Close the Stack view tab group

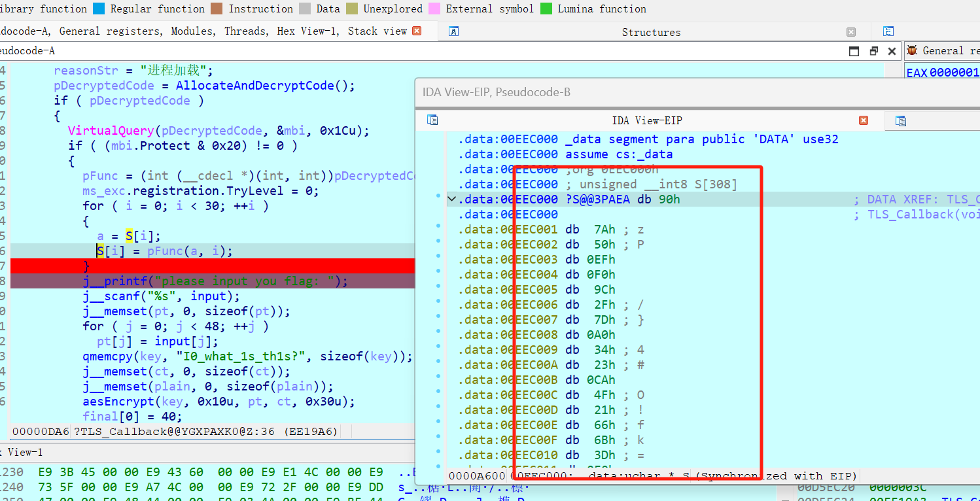417,31
